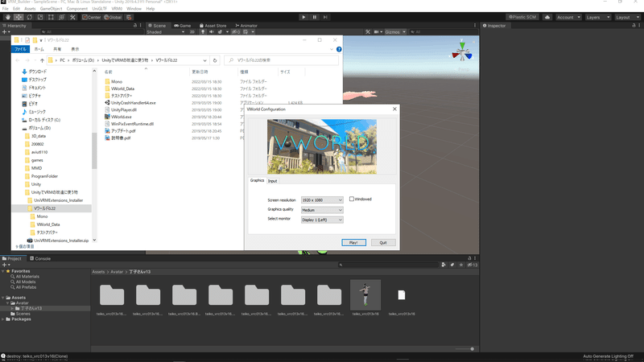
Task: Select the Hand tool in Unity toolbar
Action: pos(8,17)
